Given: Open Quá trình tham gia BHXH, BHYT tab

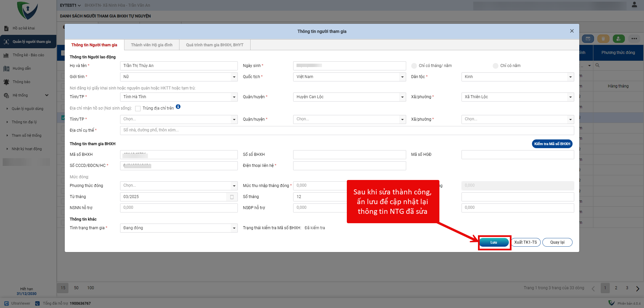Looking at the screenshot, I should point(215,45).
